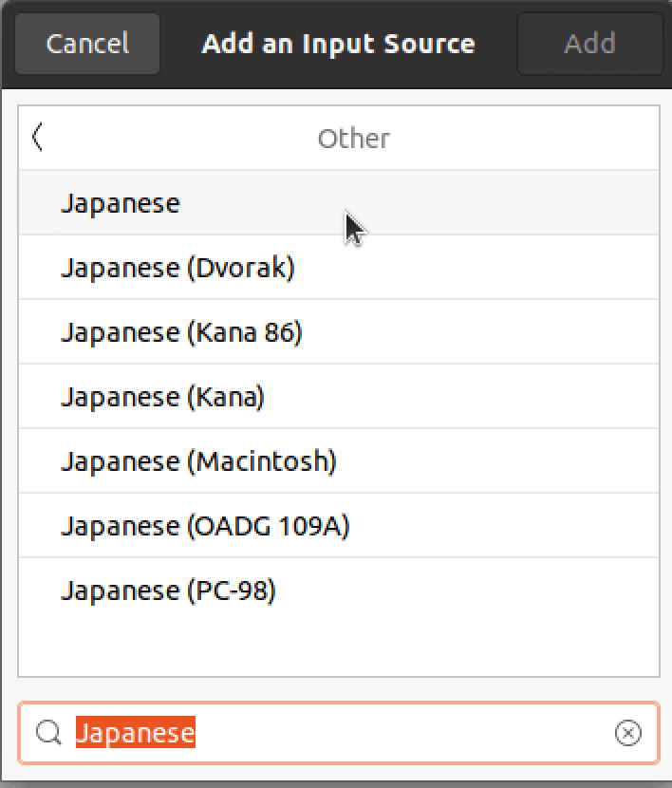Viewport: 672px width, 788px height.
Task: Return to the language list from Other
Action: click(x=38, y=138)
